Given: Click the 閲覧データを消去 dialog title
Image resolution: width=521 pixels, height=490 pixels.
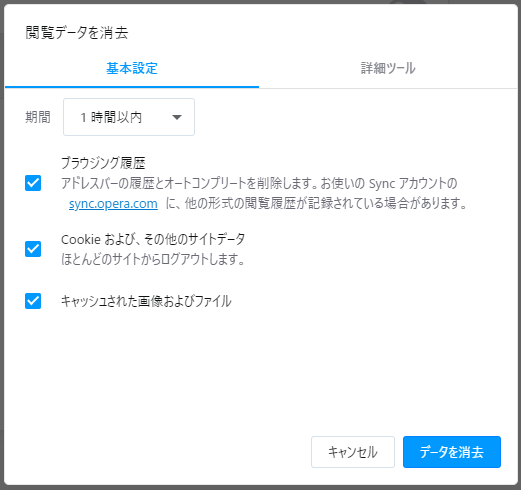Looking at the screenshot, I should [x=77, y=33].
